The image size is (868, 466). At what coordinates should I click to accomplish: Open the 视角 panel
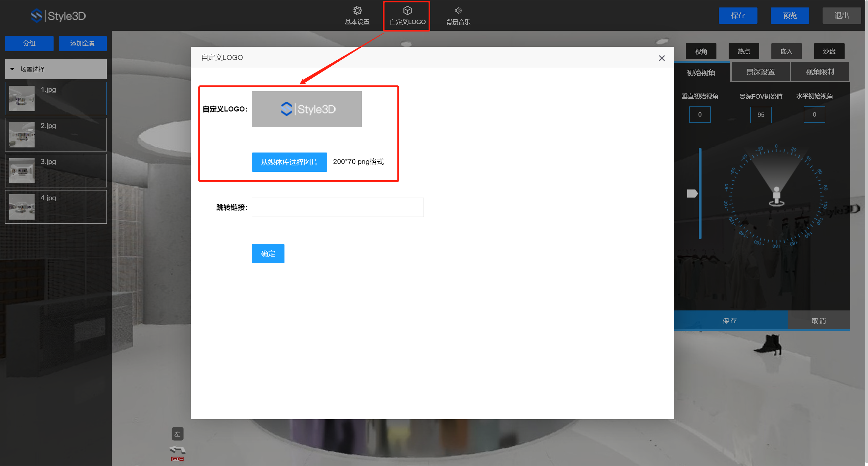point(701,51)
